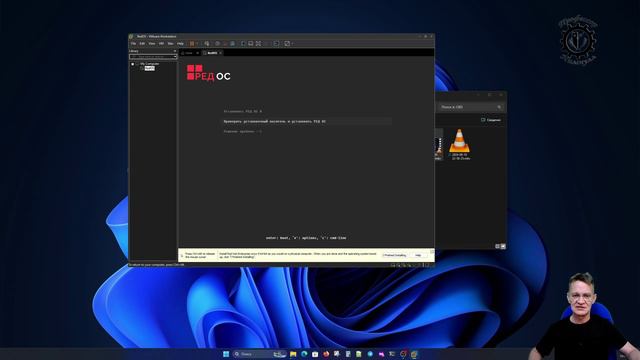
Task: Open the Library search filter dropdown arrow
Action: [175, 57]
